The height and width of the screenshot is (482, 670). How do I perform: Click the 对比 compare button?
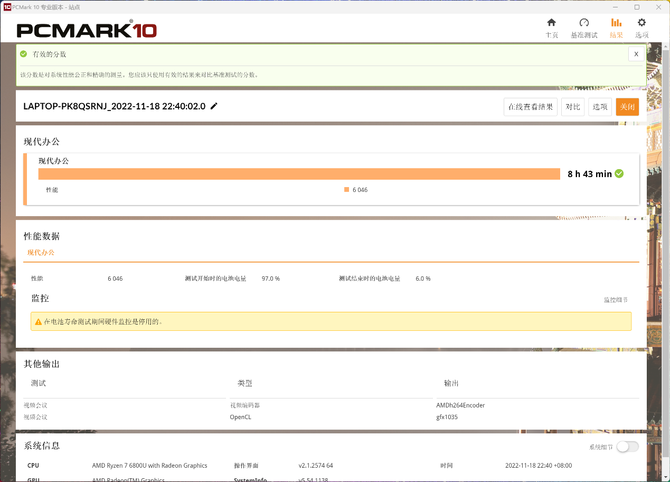(573, 106)
